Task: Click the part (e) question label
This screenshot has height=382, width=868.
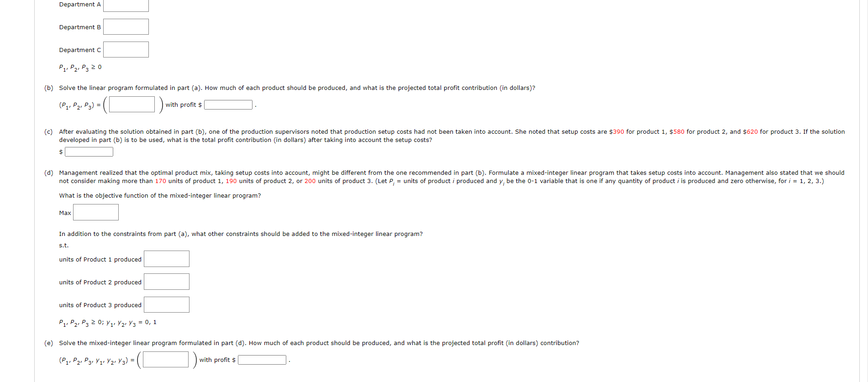Action: [48, 343]
